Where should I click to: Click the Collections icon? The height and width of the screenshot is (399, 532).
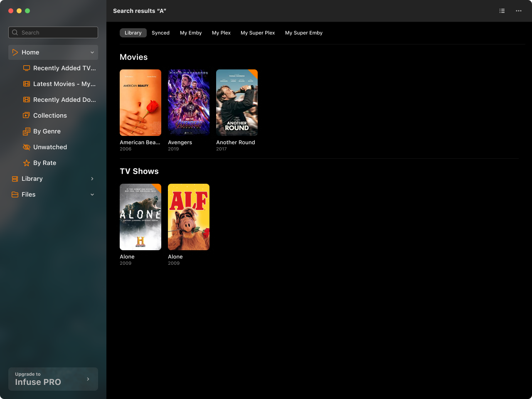27,116
